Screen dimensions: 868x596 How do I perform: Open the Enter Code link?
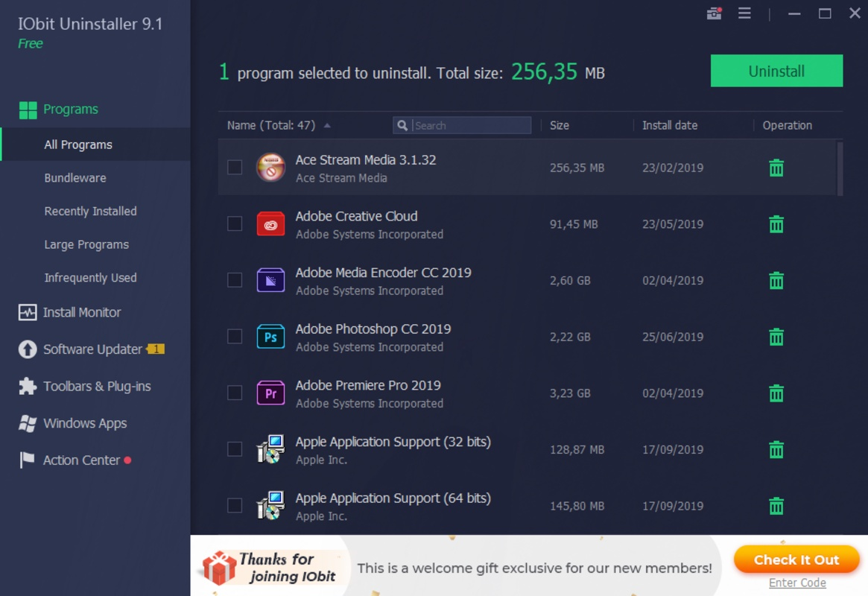tap(796, 583)
